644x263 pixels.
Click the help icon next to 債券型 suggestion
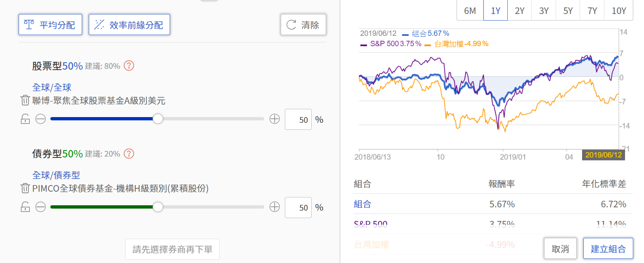(x=129, y=154)
